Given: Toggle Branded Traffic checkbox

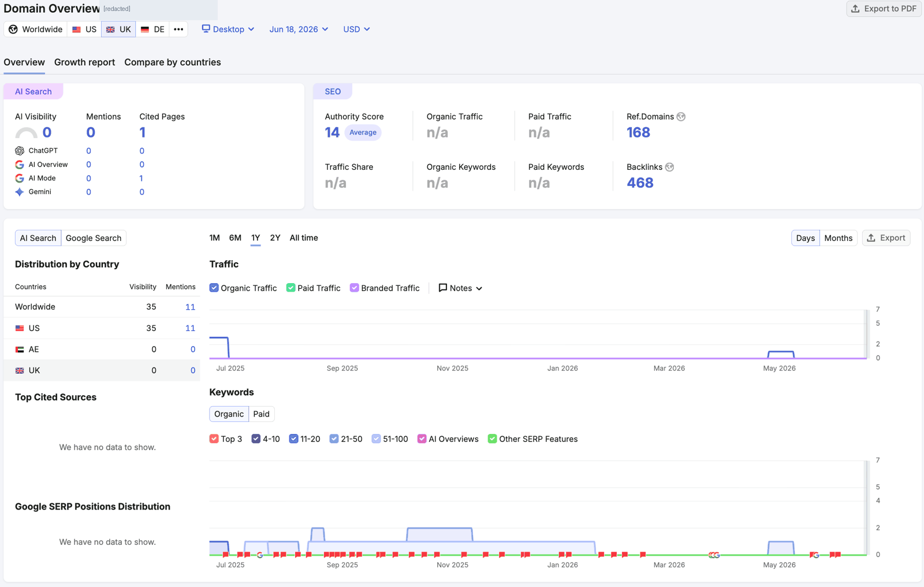Looking at the screenshot, I should pos(355,288).
